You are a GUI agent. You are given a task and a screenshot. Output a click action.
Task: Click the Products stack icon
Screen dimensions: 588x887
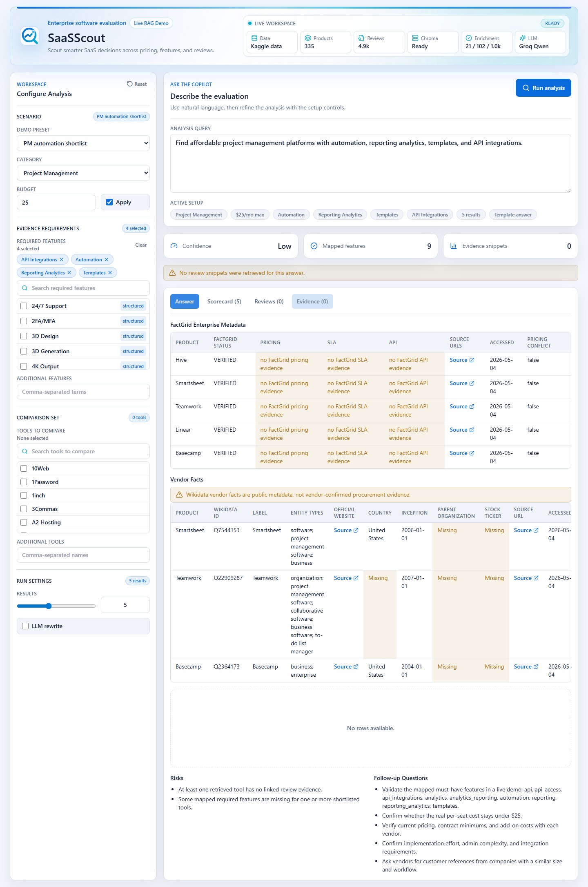(x=308, y=38)
